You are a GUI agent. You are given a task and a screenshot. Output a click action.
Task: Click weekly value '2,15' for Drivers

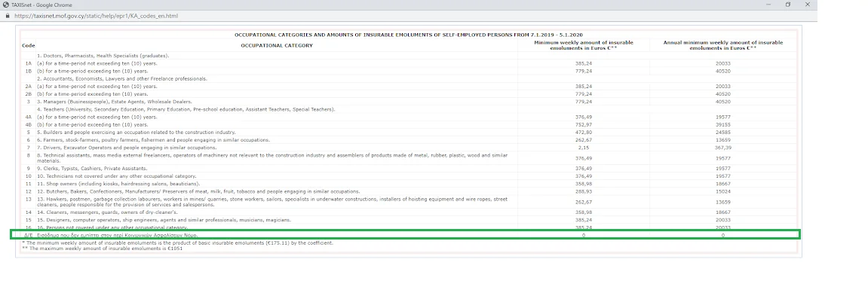tap(584, 148)
